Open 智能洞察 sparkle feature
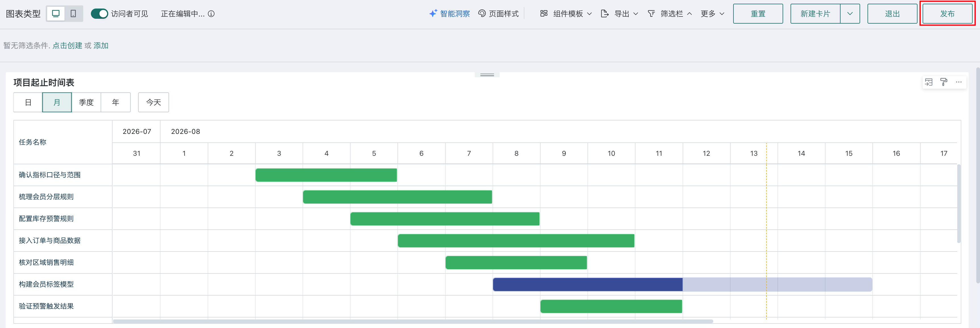 point(449,14)
